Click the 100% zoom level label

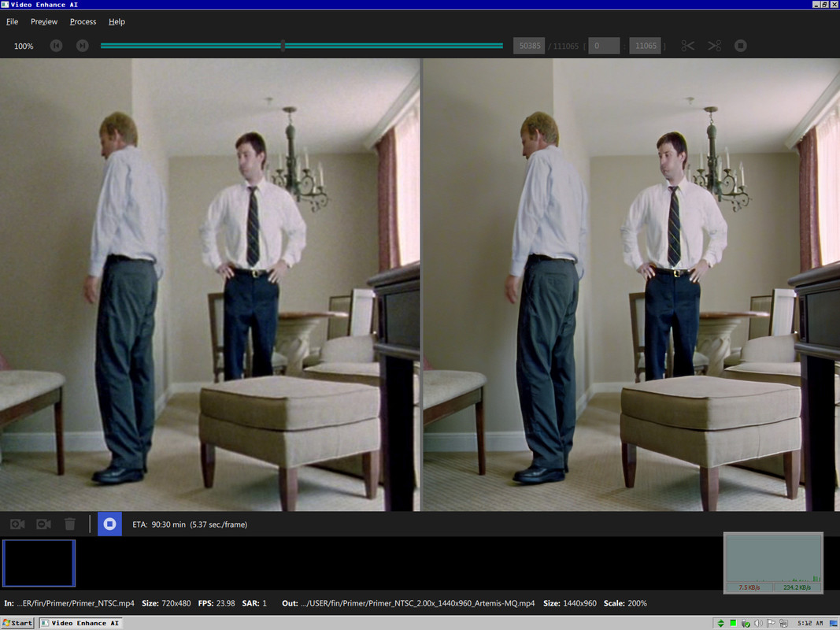point(24,46)
